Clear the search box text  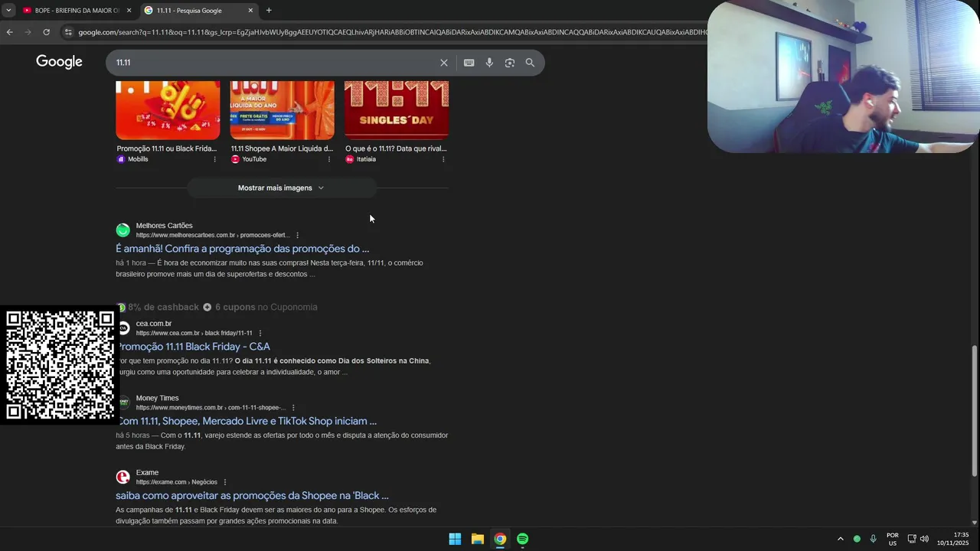pos(443,63)
